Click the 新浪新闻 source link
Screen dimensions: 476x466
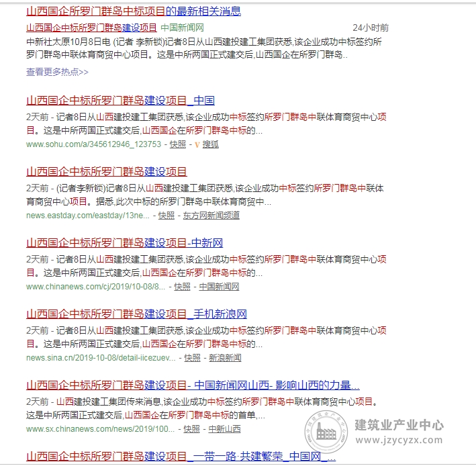225,358
